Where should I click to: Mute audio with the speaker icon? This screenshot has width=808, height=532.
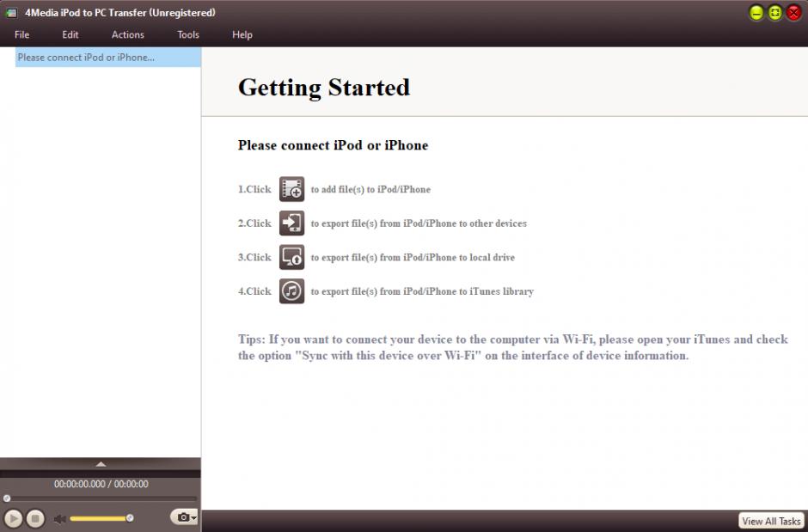point(60,518)
